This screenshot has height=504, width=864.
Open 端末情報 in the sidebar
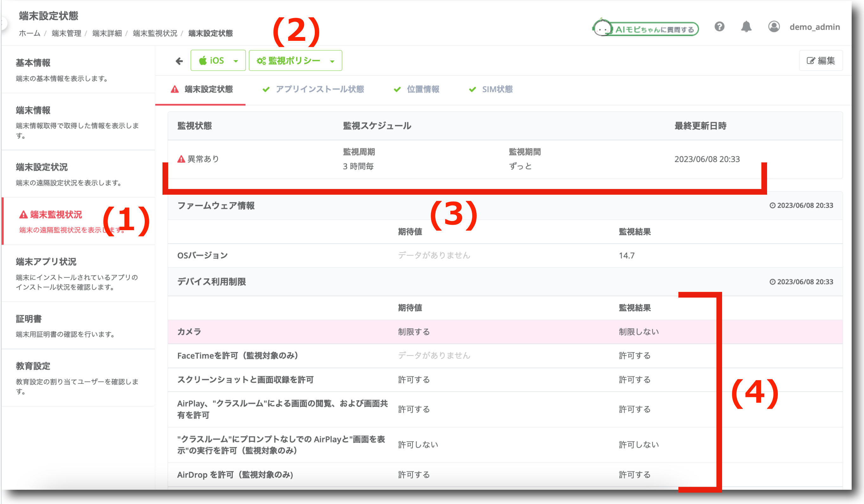tap(78, 122)
